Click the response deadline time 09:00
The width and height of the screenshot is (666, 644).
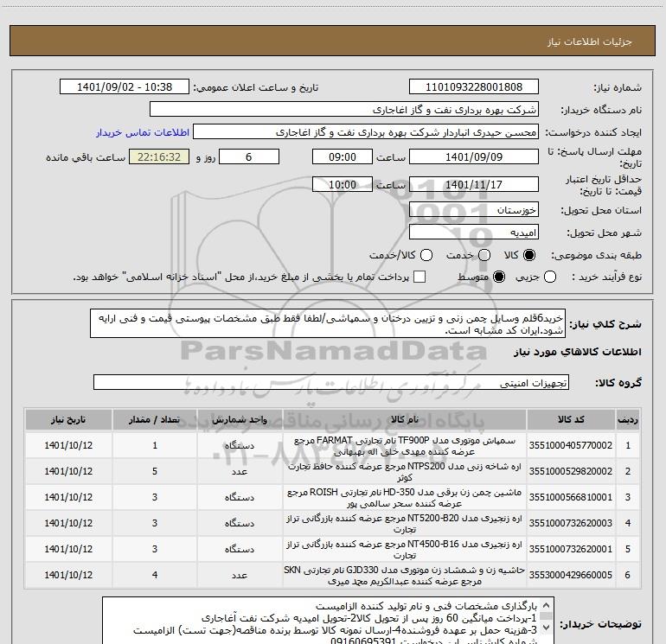click(343, 156)
